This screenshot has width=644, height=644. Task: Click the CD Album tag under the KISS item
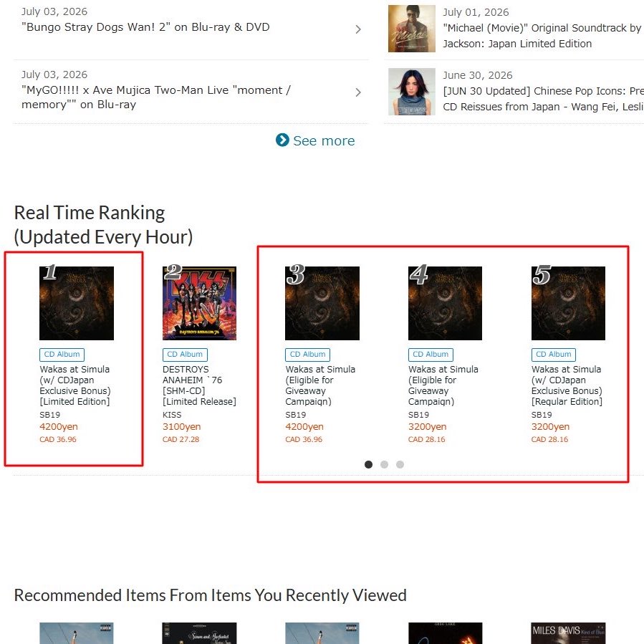point(185,355)
